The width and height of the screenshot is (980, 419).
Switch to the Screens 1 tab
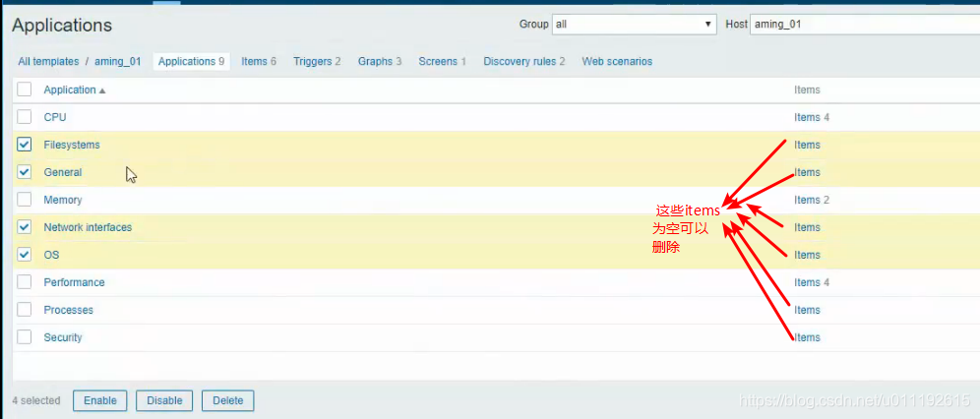tap(443, 61)
